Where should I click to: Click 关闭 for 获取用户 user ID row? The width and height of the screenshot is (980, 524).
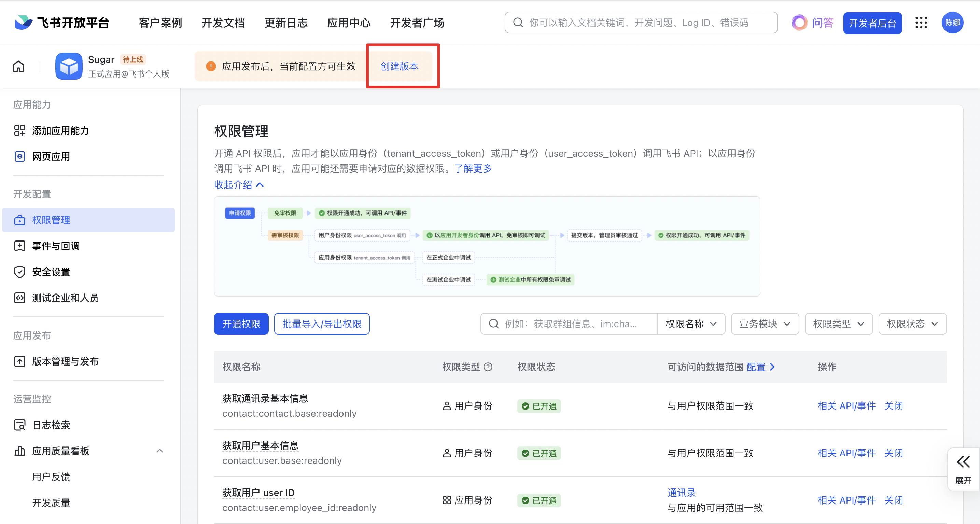[894, 500]
